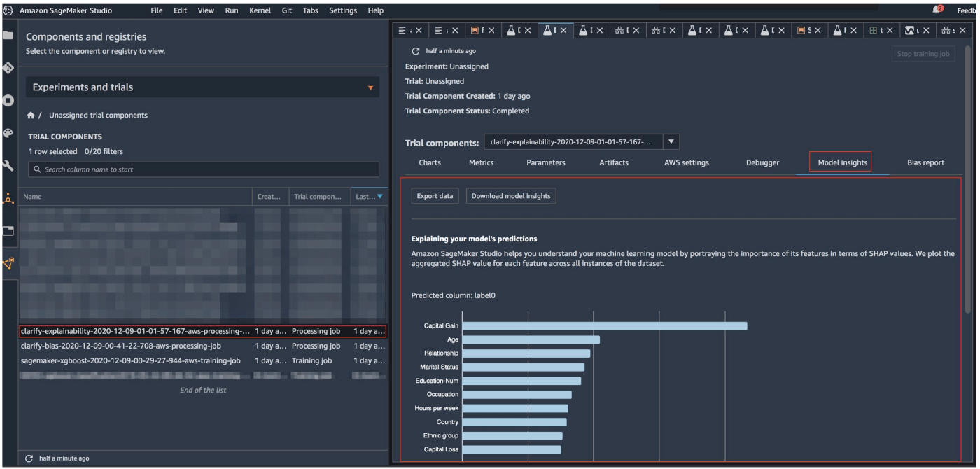Click the sort arrow on Last column

click(x=380, y=197)
